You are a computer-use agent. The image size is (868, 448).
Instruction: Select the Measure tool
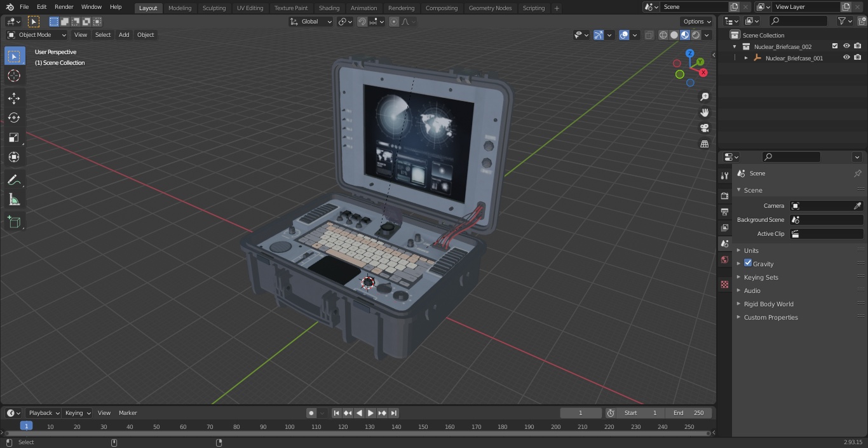tap(14, 200)
